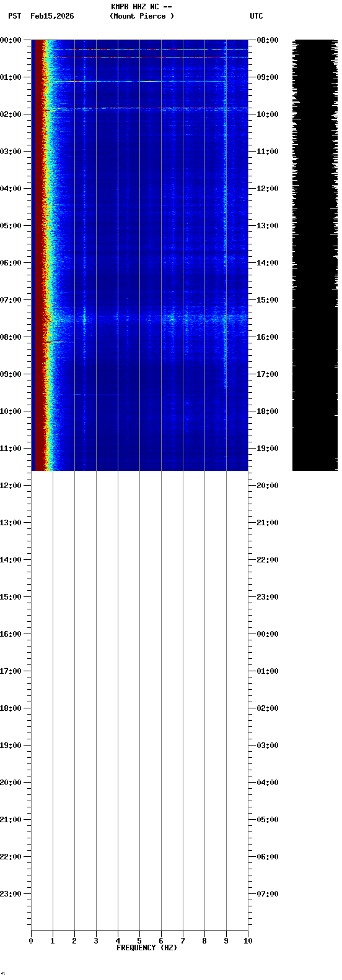This screenshot has height=980, width=342.
Task: Click the 18:00 PST time label
Action: click(11, 708)
